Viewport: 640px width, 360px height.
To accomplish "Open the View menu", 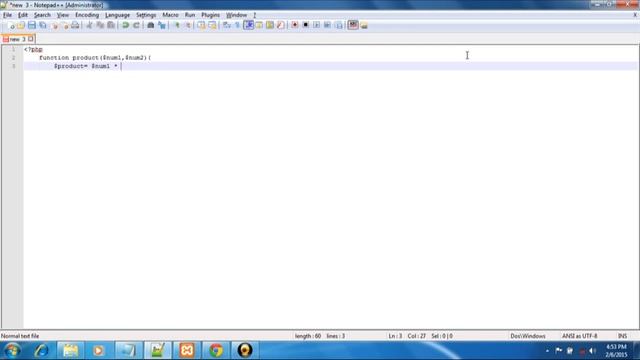I will tap(62, 15).
